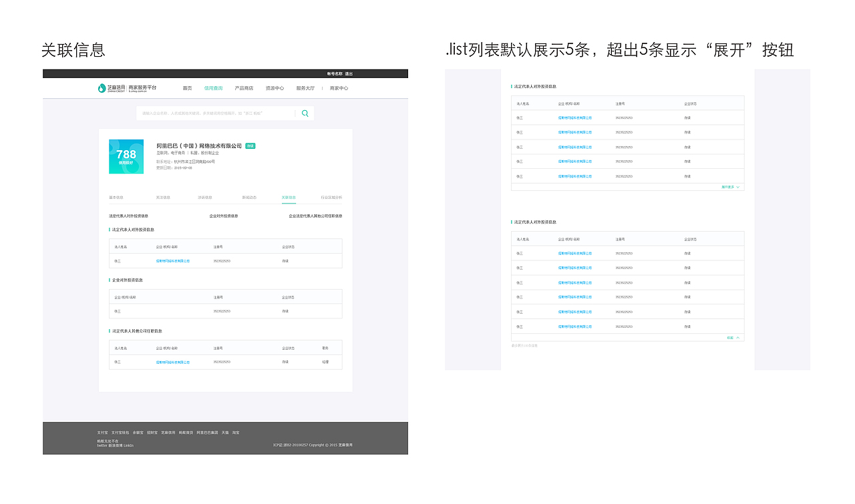Click the search magnifier icon
The width and height of the screenshot is (855, 504).
coord(305,113)
